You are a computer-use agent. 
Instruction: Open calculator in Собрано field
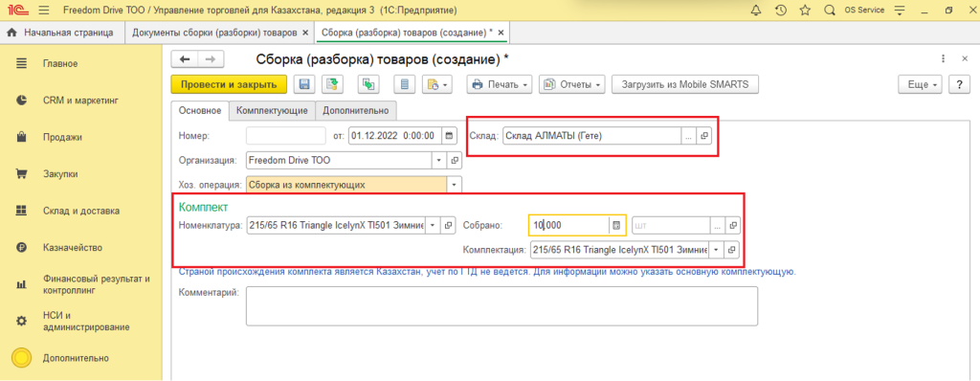616,225
